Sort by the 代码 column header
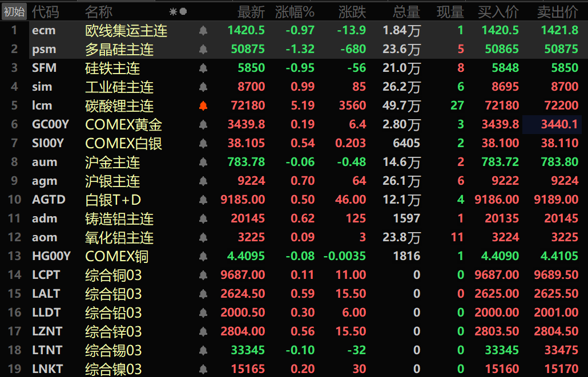 [45, 12]
